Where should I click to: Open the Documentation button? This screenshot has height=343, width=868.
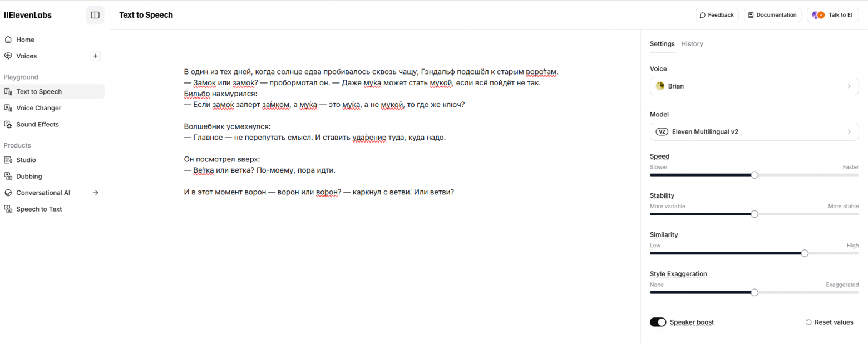[x=772, y=15]
